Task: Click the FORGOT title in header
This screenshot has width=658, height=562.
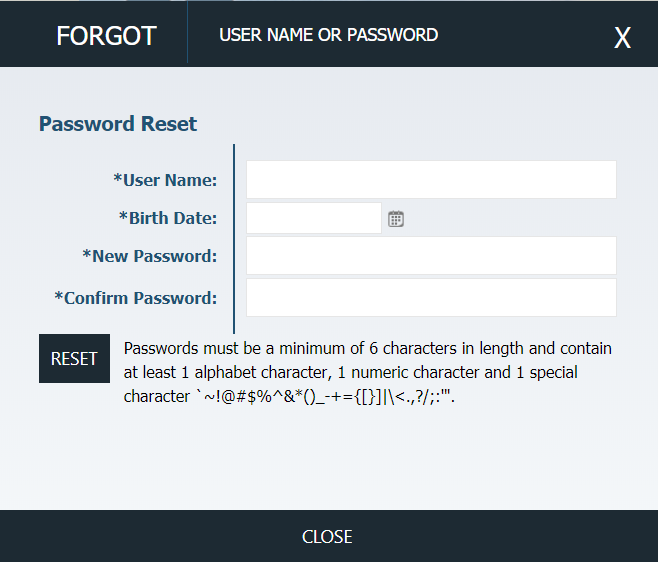Action: [106, 36]
